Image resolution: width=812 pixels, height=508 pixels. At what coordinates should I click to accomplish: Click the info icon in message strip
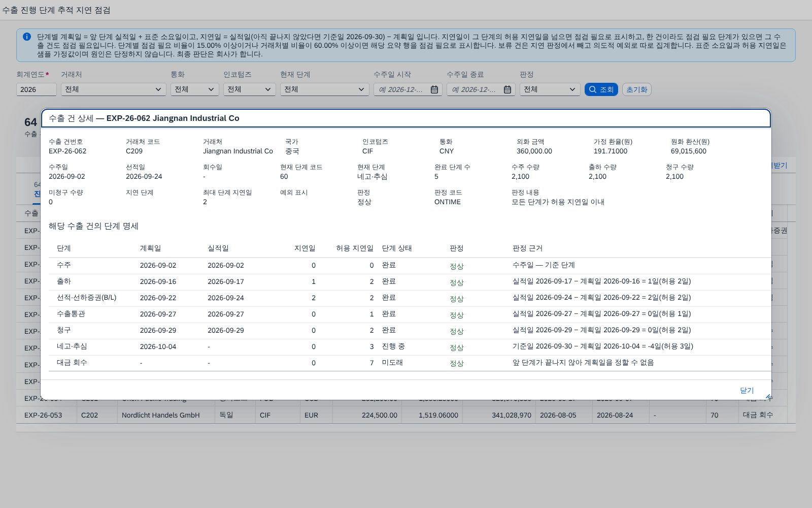(x=27, y=37)
